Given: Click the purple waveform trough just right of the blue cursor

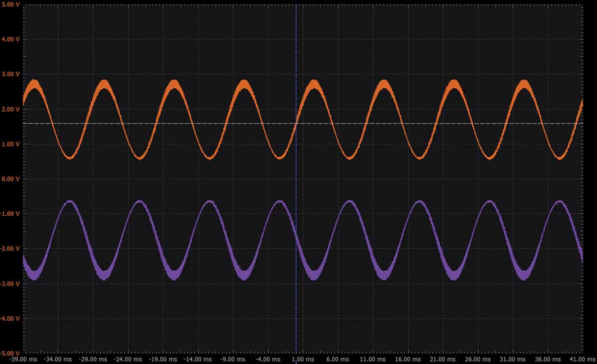Looking at the screenshot, I should [x=314, y=275].
